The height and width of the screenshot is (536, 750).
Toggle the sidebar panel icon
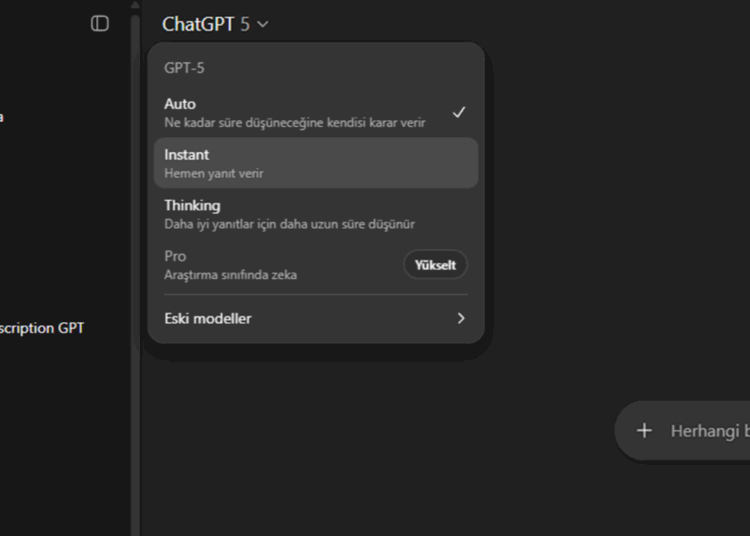[99, 23]
